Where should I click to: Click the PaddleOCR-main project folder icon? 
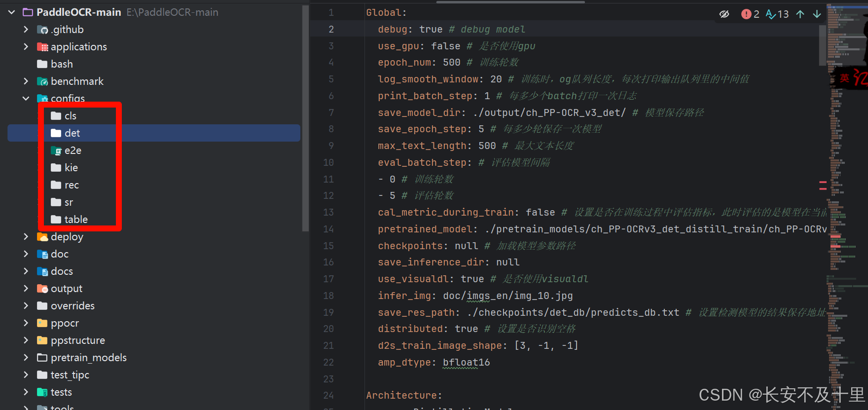pyautogui.click(x=28, y=12)
